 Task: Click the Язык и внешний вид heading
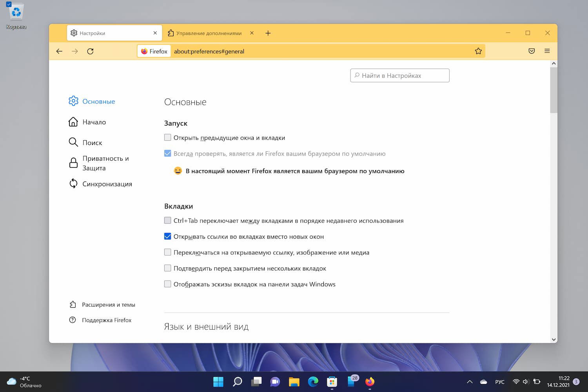206,327
